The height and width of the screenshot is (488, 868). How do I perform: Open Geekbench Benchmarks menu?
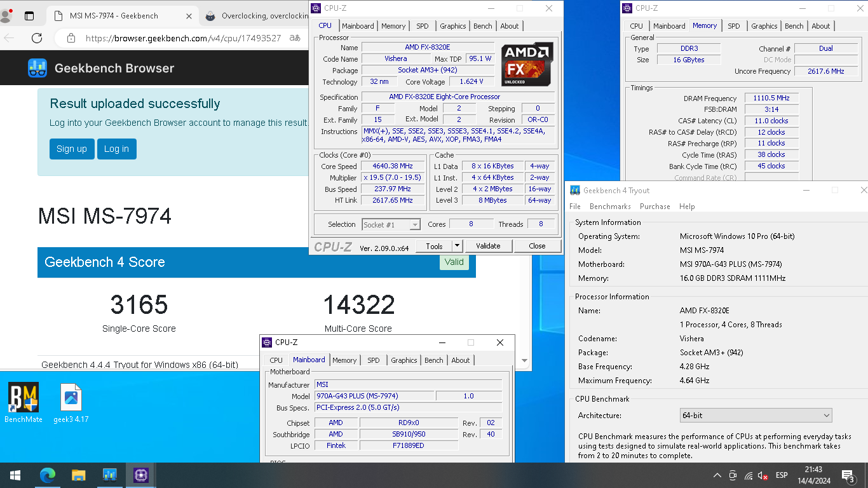[610, 207]
